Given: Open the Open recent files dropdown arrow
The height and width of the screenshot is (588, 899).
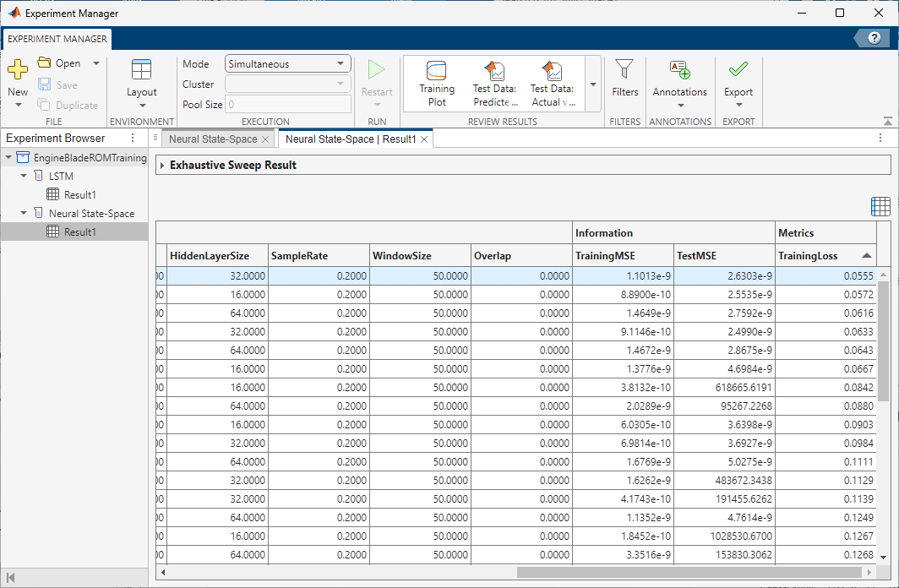Looking at the screenshot, I should click(95, 63).
